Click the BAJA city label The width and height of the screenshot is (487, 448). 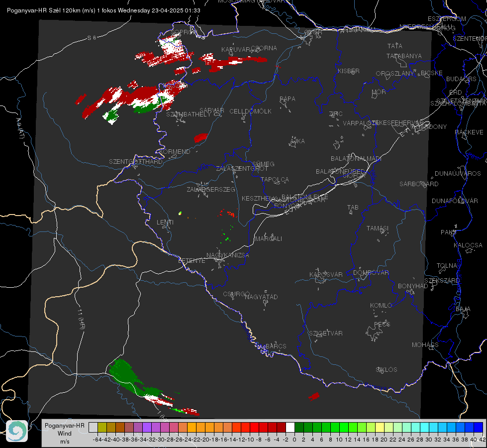463,309
